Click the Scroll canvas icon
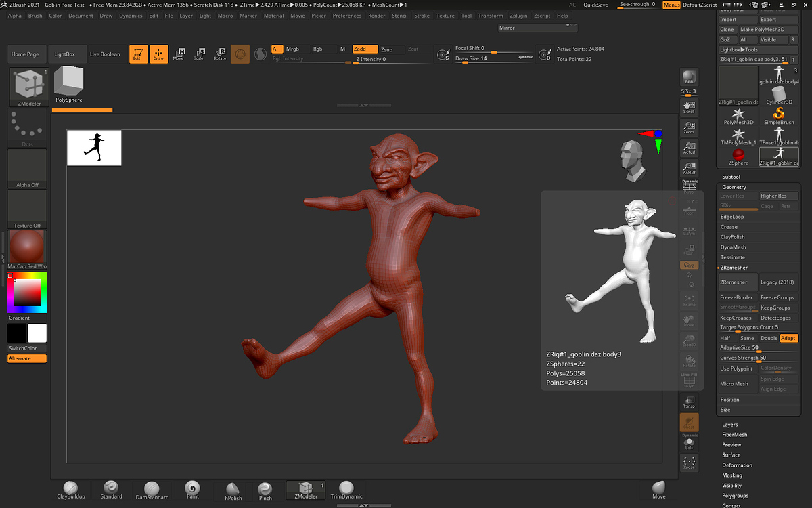The width and height of the screenshot is (812, 508). [x=689, y=107]
